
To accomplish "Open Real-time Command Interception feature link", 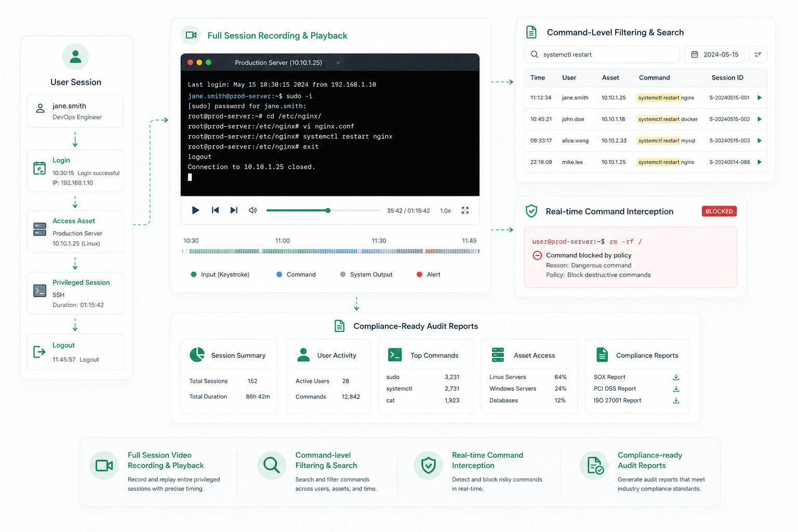I will tap(487, 460).
